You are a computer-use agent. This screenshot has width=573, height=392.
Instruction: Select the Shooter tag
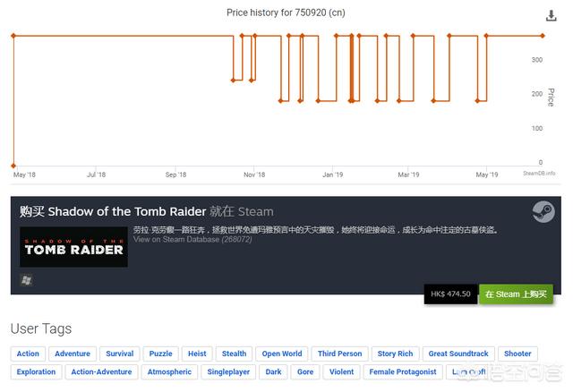(x=517, y=354)
